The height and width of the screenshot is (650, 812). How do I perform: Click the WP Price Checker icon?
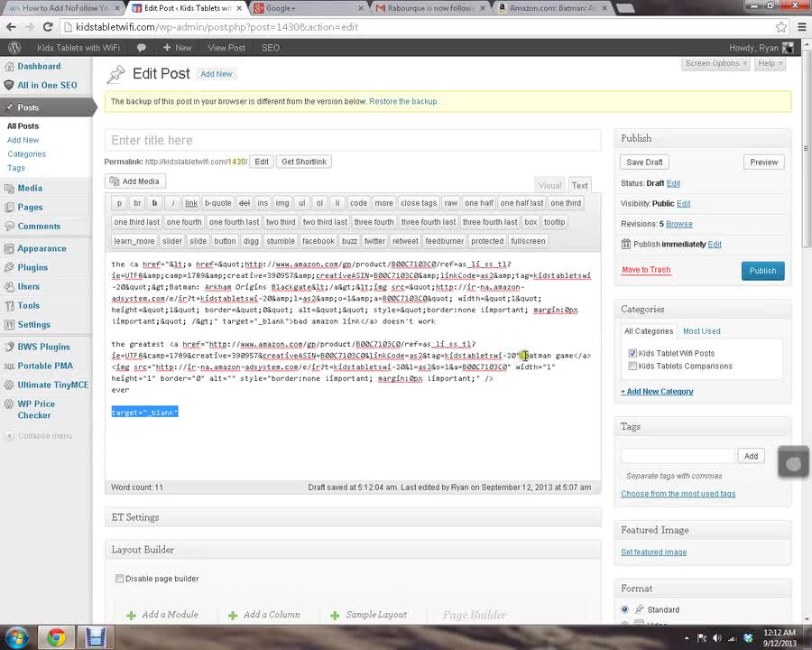point(9,404)
